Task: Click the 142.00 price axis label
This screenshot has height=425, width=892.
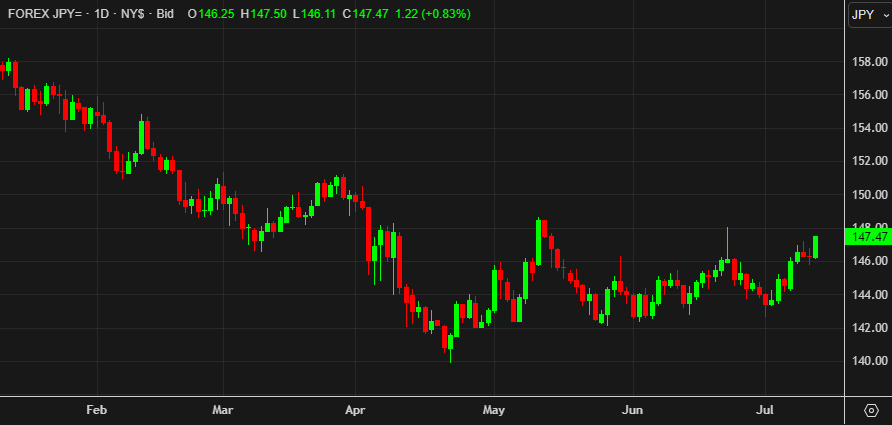Action: pyautogui.click(x=870, y=328)
